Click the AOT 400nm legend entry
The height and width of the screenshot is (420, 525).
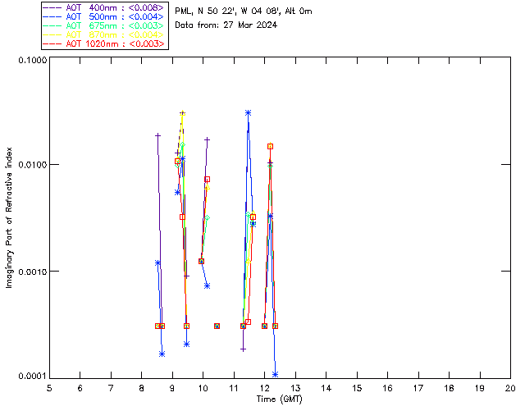tap(105, 7)
